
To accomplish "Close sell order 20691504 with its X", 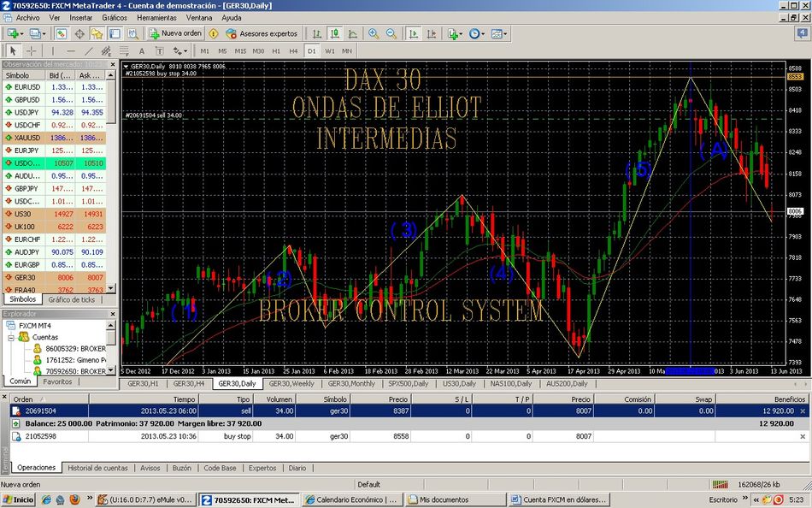I will click(803, 411).
